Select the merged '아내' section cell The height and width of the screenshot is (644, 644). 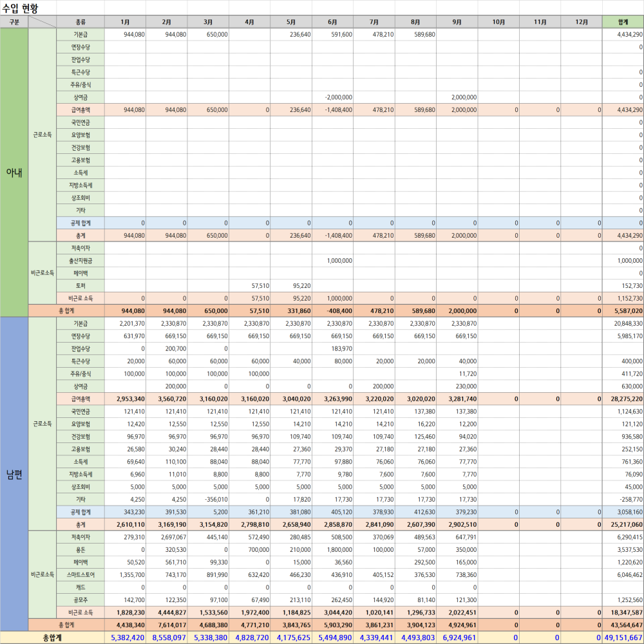point(14,173)
